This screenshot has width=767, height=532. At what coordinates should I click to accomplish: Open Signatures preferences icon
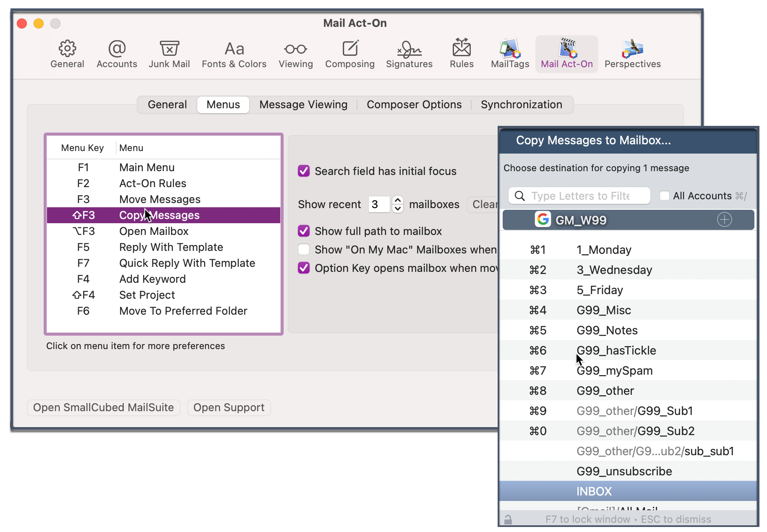409,49
